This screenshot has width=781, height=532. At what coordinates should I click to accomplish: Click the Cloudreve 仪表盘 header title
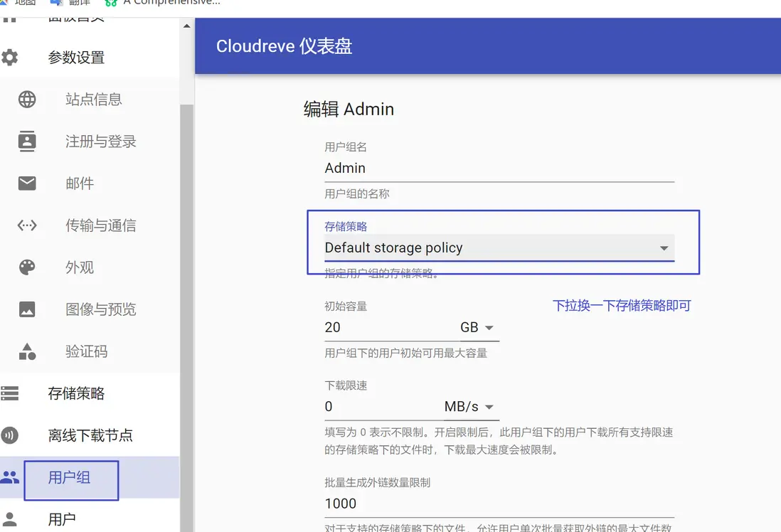[x=284, y=46]
